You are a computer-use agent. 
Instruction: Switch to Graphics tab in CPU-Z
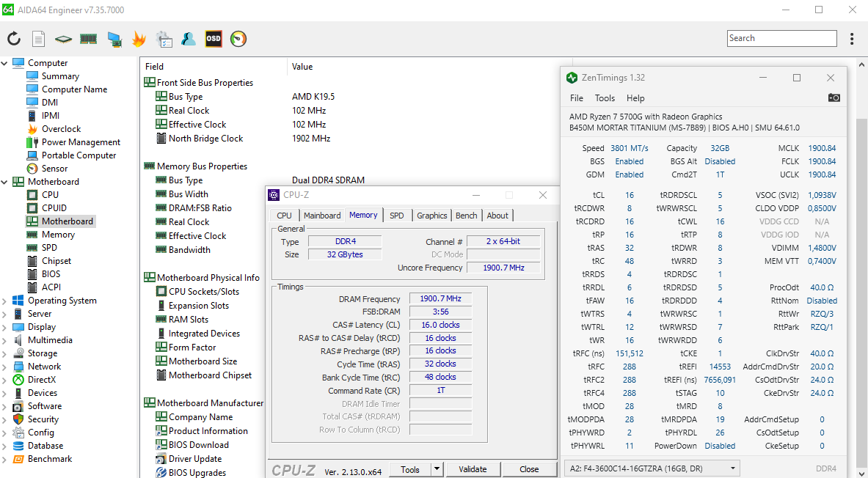click(431, 216)
